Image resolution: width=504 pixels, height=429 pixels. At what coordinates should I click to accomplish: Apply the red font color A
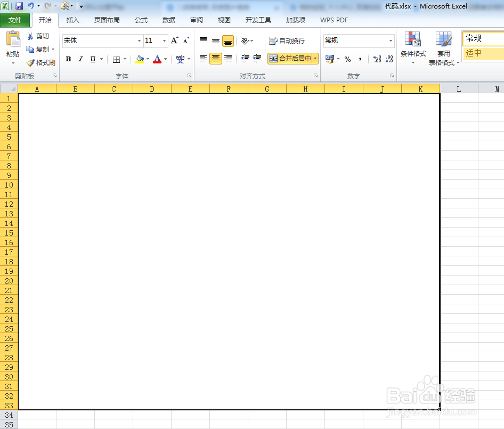[x=157, y=59]
